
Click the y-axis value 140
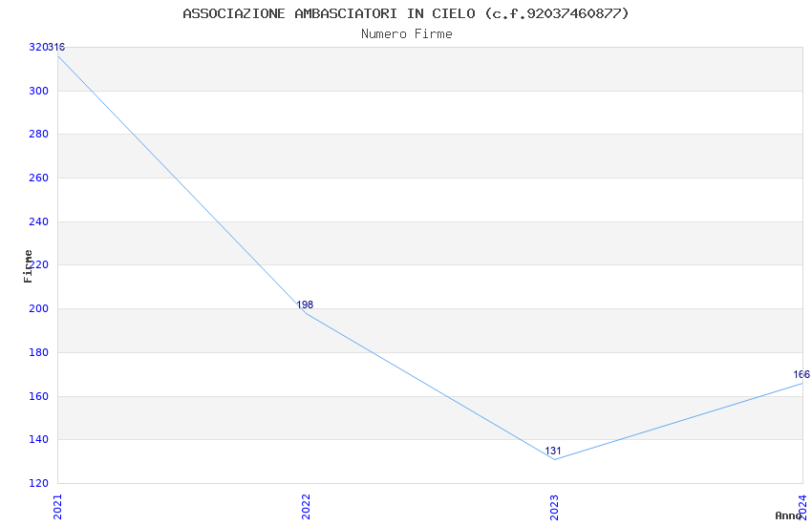click(x=39, y=439)
